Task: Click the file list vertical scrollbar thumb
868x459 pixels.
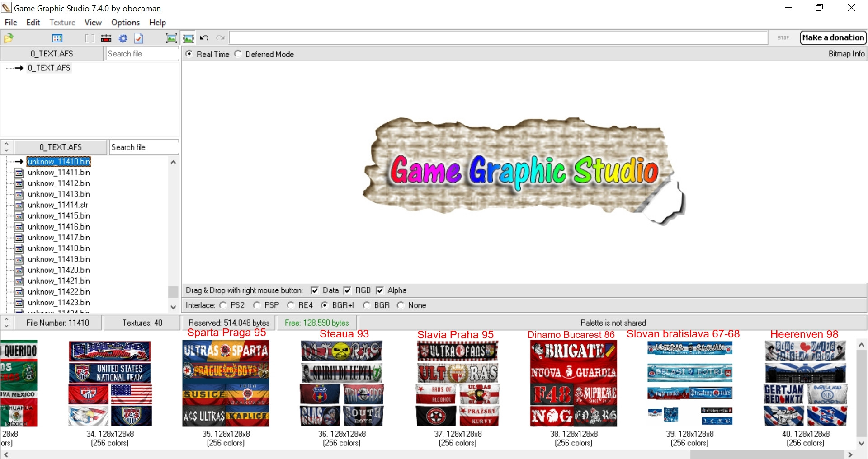Action: (173, 292)
